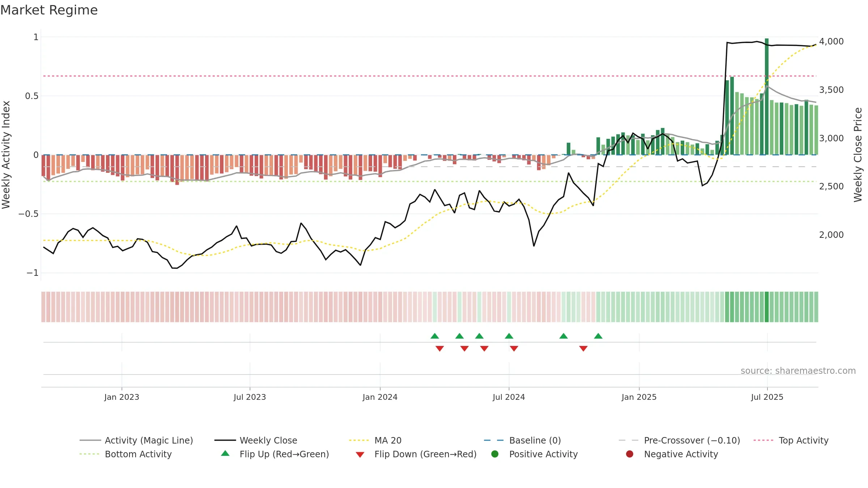Screen dimensions: 868x488
Task: Click the first red flip-down triangle marker
Action: (440, 348)
